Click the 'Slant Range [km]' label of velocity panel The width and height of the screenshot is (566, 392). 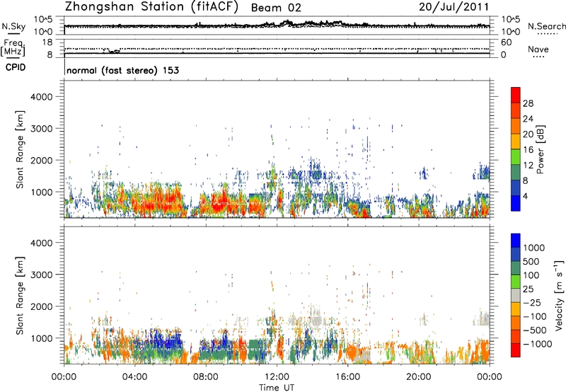click(20, 295)
